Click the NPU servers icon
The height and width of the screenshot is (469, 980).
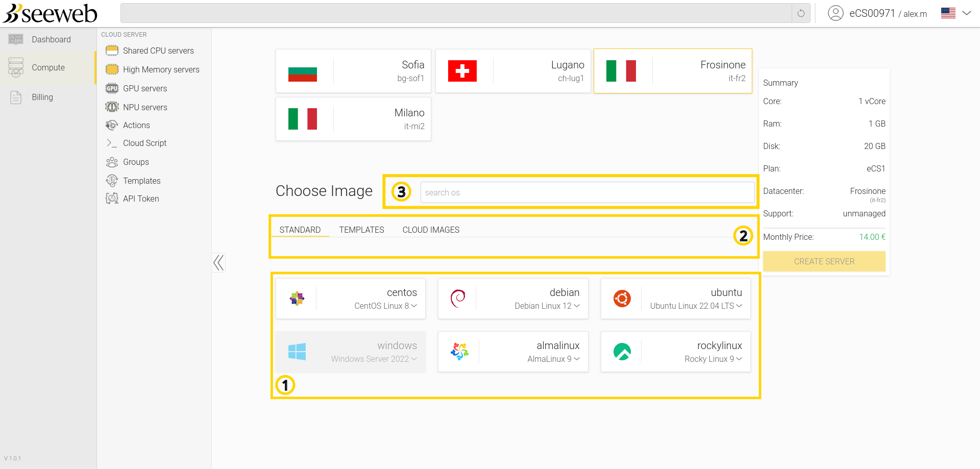112,107
